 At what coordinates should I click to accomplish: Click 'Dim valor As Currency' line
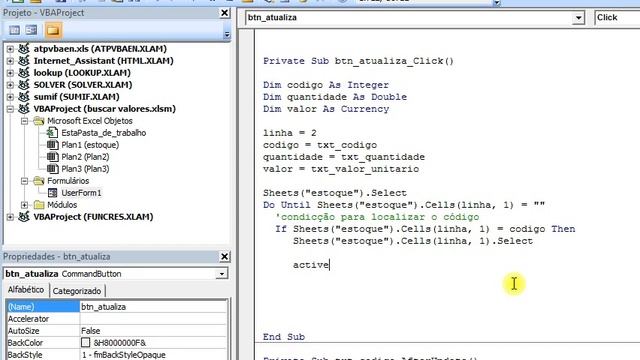click(x=326, y=109)
